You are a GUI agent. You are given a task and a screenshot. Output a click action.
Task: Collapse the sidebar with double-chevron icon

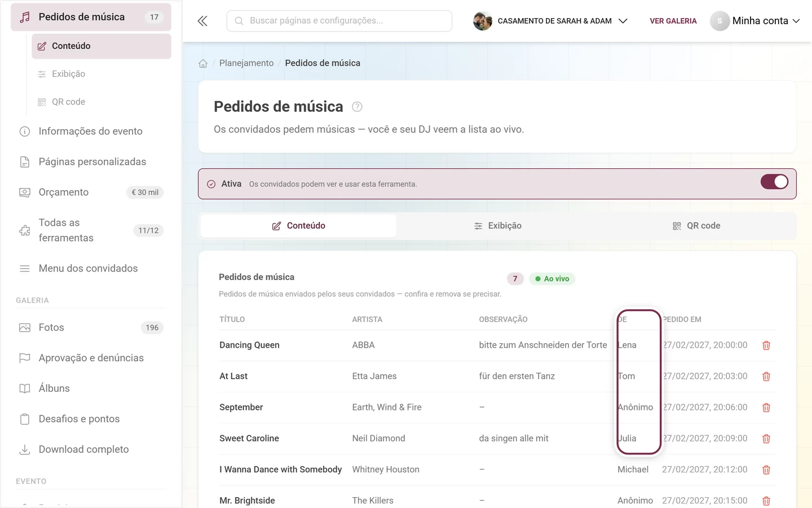[202, 21]
